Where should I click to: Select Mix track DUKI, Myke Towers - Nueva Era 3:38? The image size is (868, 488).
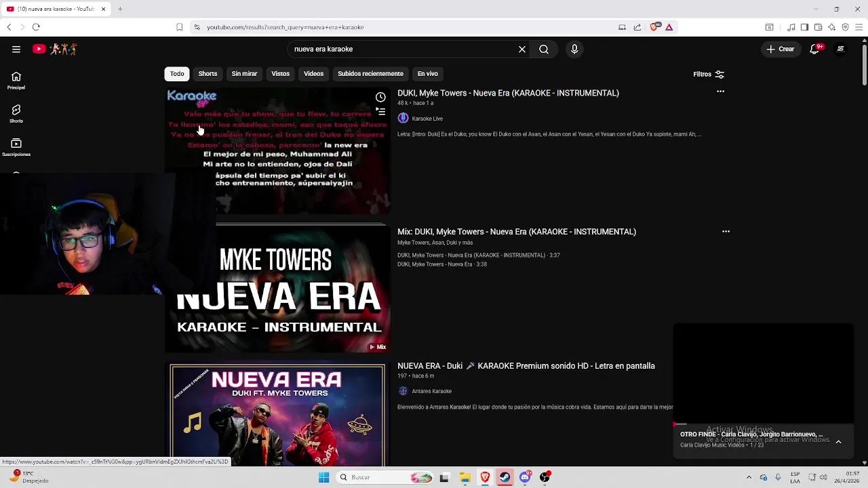click(442, 264)
